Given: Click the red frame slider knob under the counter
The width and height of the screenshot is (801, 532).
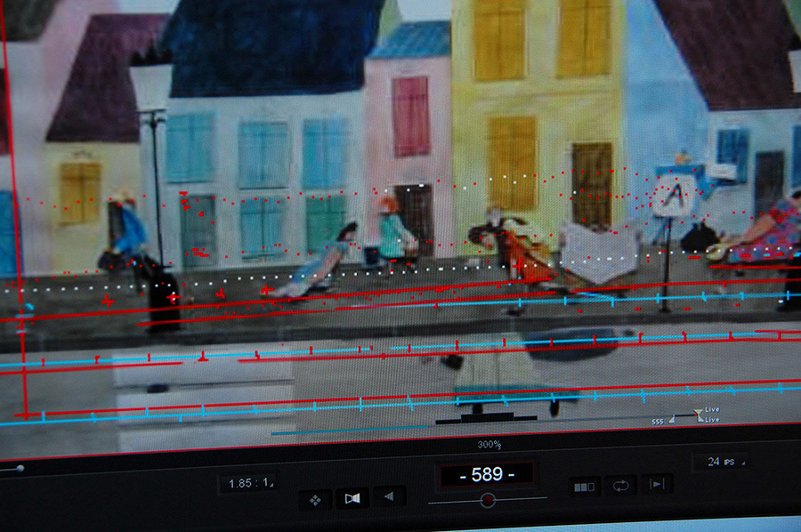Looking at the screenshot, I should (x=488, y=500).
